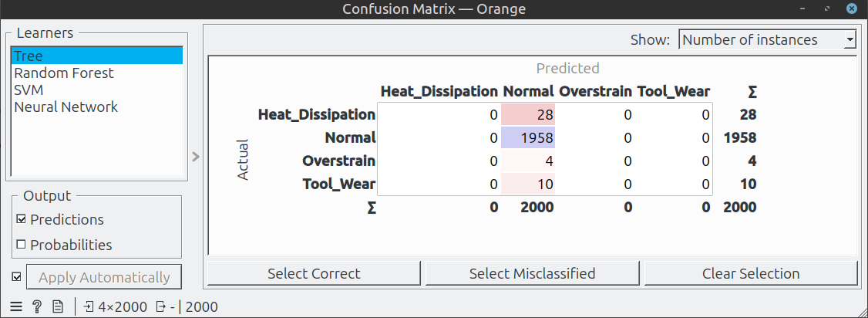This screenshot has height=318, width=868.
Task: Select the blue 1958 Normal cell
Action: click(x=528, y=138)
